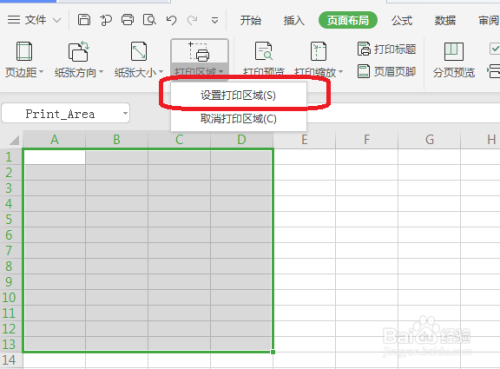500x369 pixels.
Task: Select column F header
Action: click(x=367, y=140)
